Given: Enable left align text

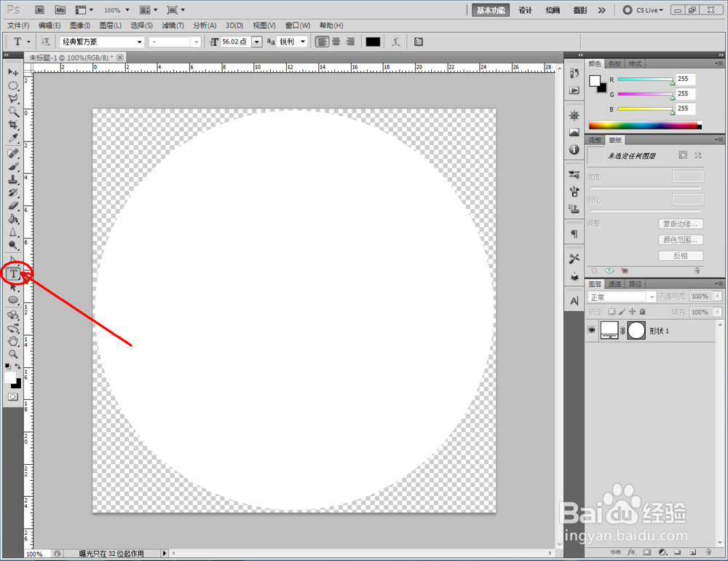Looking at the screenshot, I should pyautogui.click(x=322, y=42).
